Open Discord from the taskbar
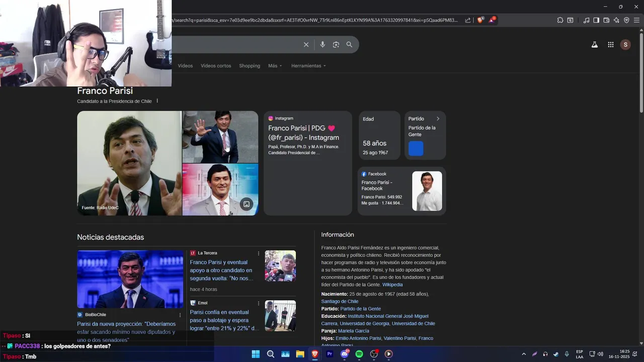 coord(345,354)
